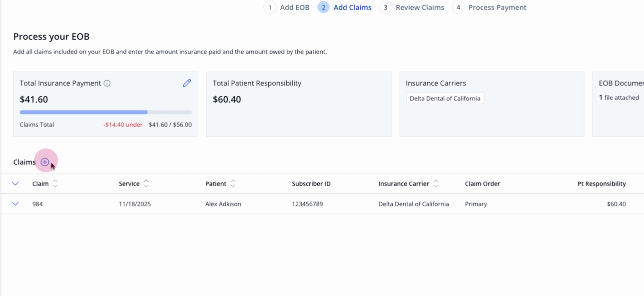
Task: Sort table by Claim column
Action: (55, 183)
